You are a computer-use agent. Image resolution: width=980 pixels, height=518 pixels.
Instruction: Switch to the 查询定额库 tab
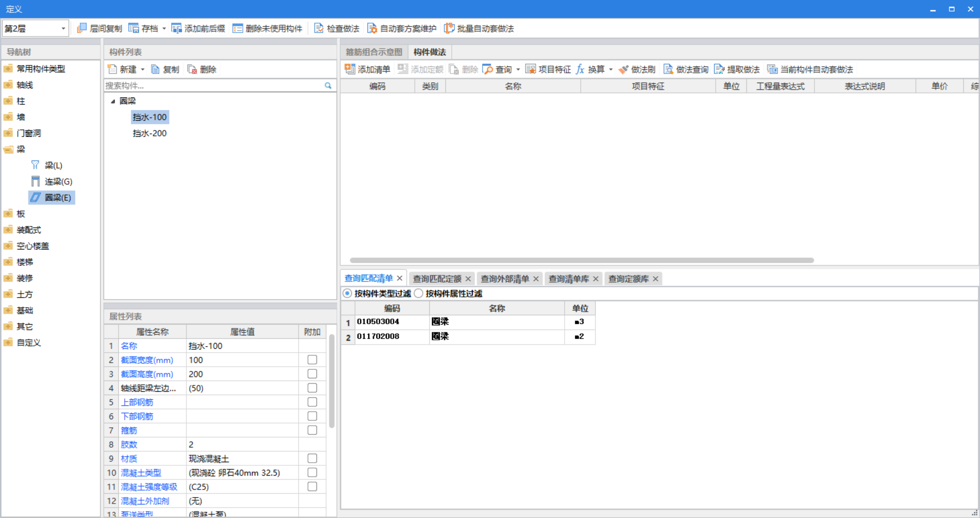point(628,279)
